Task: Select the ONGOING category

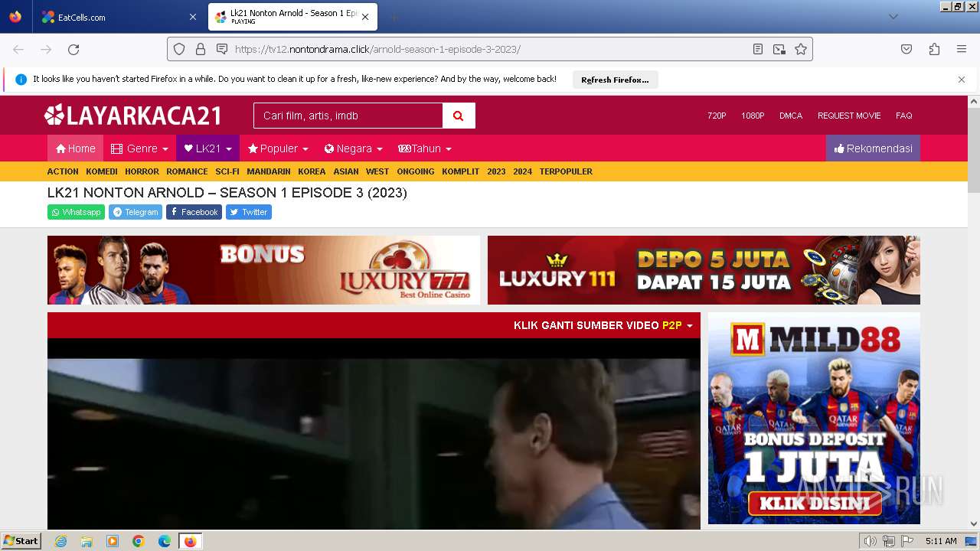Action: (416, 171)
